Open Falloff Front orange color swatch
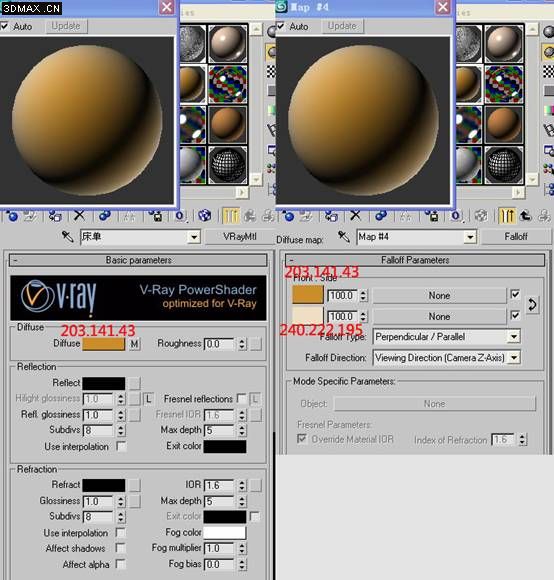The width and height of the screenshot is (554, 580). (x=308, y=294)
